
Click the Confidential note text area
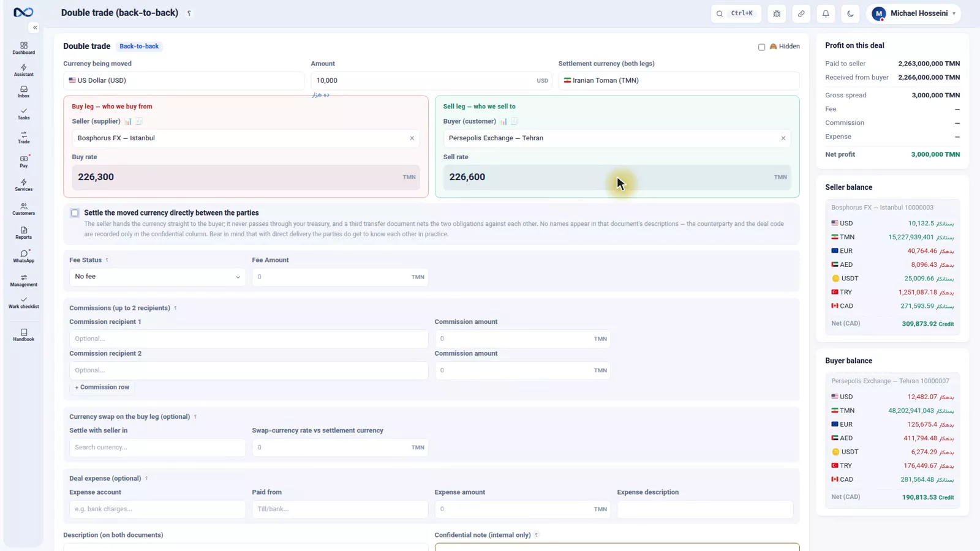[x=617, y=547]
